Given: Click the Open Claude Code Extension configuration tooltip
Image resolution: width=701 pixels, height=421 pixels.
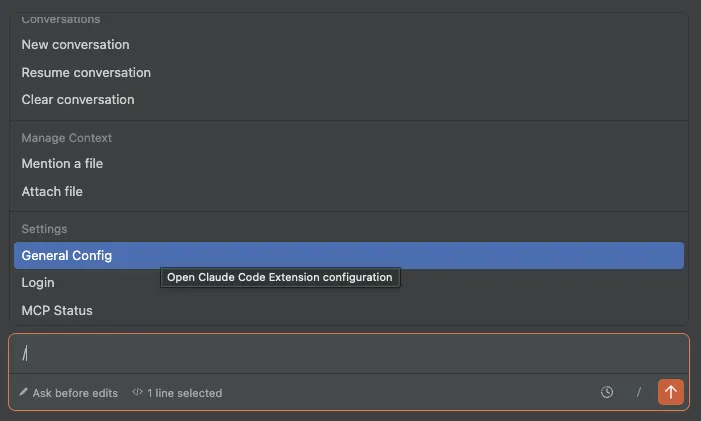Looking at the screenshot, I should coord(280,277).
